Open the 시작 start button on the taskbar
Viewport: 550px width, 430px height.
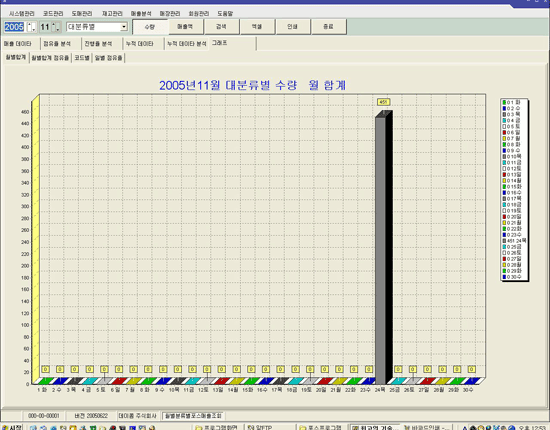click(x=12, y=427)
